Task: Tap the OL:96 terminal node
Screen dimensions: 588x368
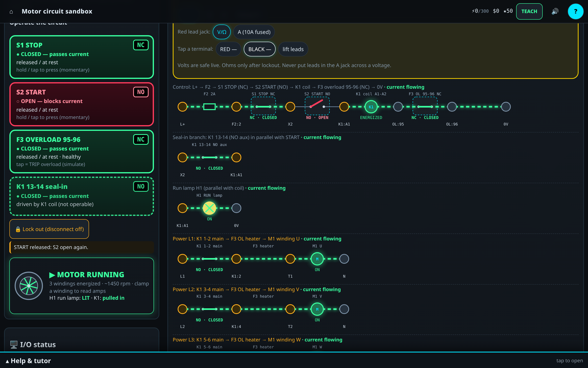Action: tap(452, 107)
